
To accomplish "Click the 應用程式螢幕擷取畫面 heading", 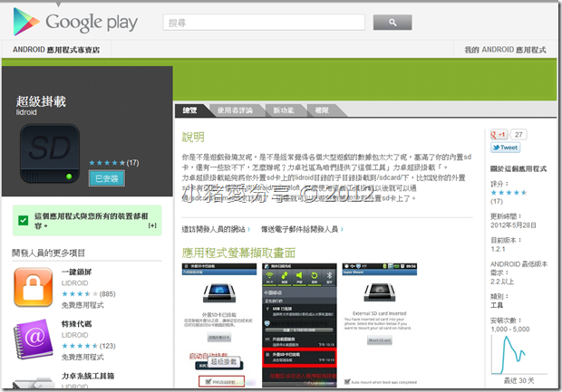I will click(238, 253).
